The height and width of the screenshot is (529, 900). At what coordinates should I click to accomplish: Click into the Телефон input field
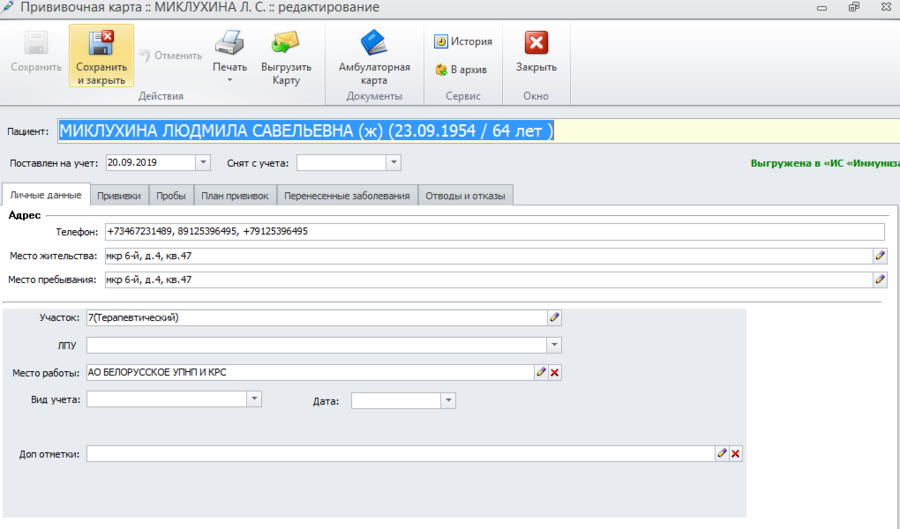490,232
